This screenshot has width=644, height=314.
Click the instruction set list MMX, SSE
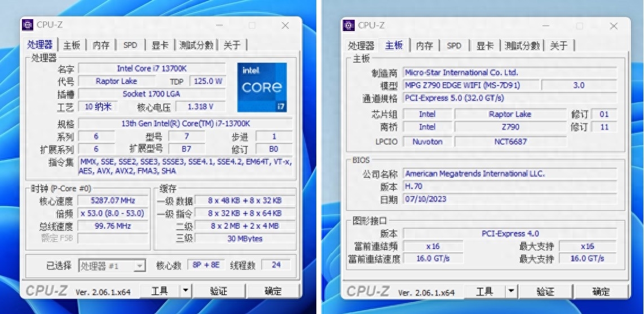186,166
